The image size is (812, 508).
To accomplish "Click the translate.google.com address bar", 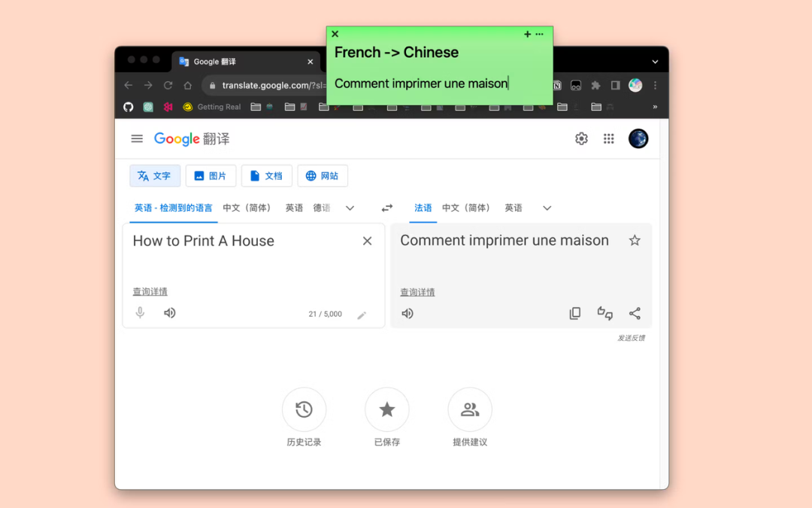I will (265, 86).
